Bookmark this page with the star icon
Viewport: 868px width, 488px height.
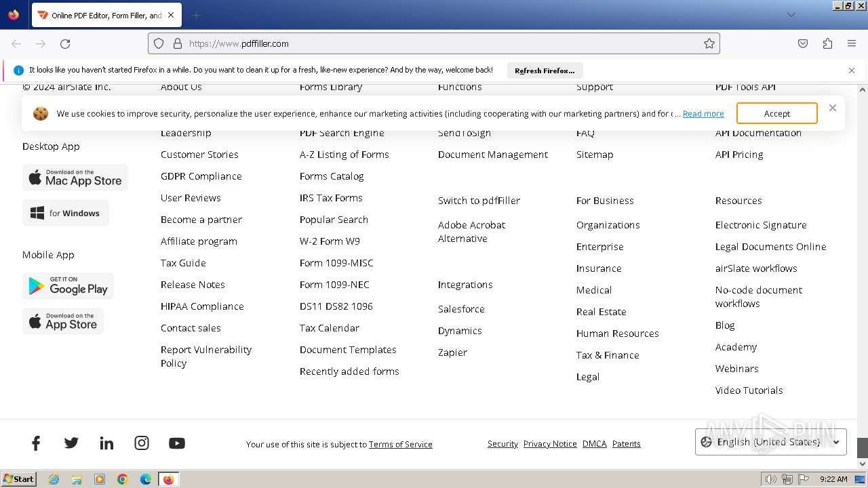pyautogui.click(x=709, y=43)
